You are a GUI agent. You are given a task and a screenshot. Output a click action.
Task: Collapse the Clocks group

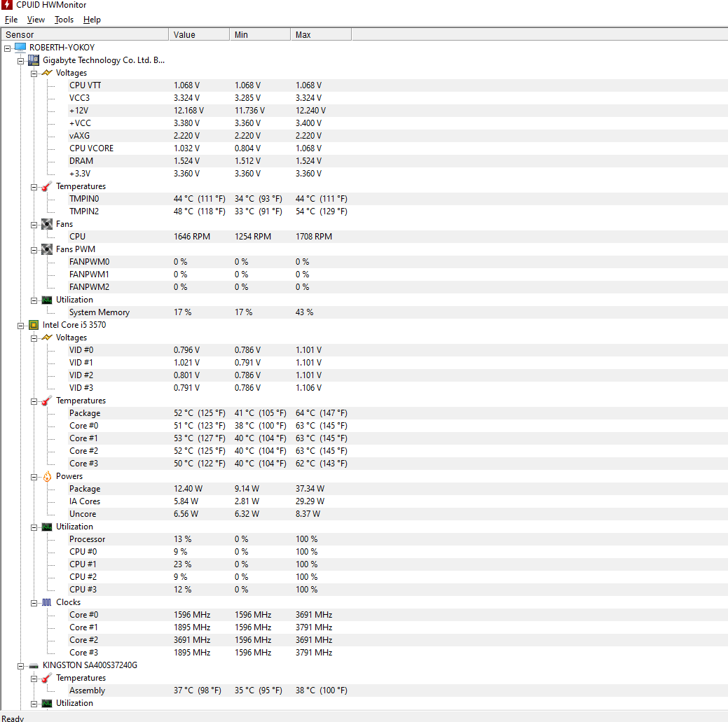pos(34,603)
